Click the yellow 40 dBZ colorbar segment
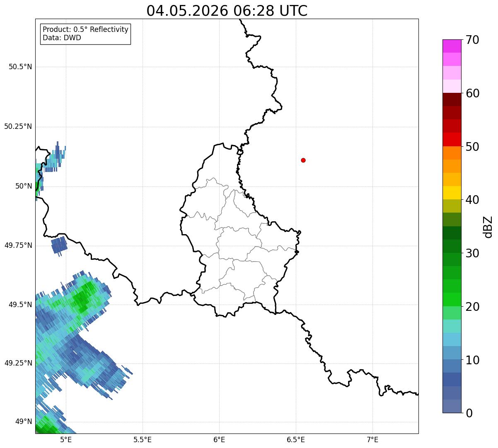Viewport: 498px width, 448px height. coord(452,193)
